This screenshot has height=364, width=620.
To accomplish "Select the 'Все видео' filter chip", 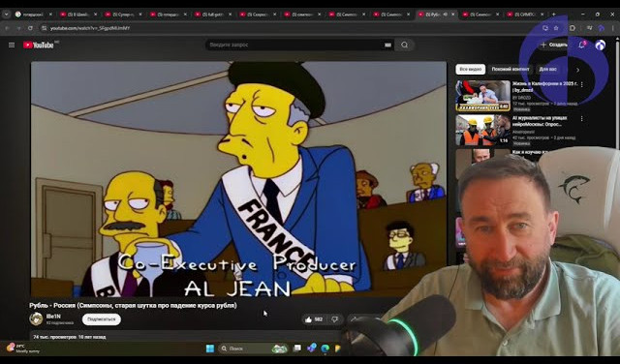I will click(470, 69).
